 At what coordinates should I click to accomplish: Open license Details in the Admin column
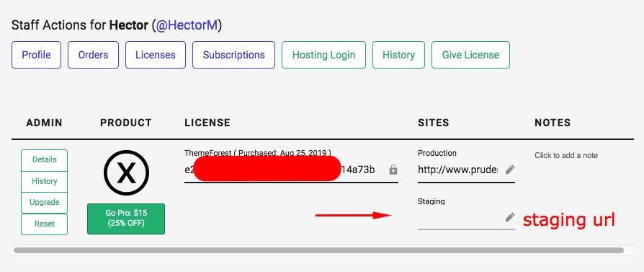(x=45, y=160)
